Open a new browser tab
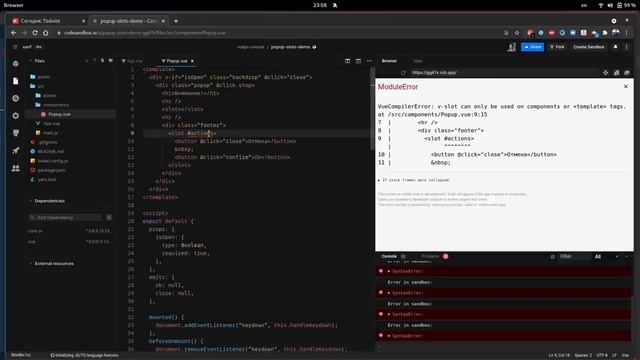Image resolution: width=640 pixels, height=360 pixels. coord(176,21)
